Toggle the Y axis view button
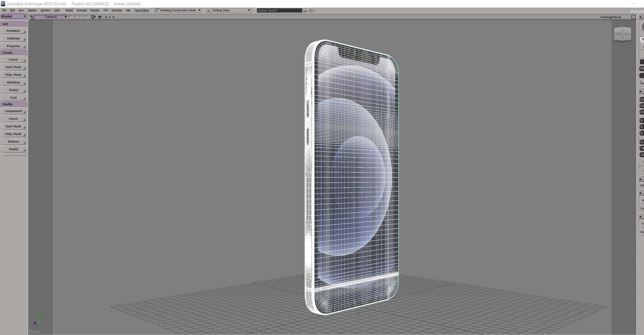Image resolution: width=644 pixels, height=335 pixels. click(x=110, y=17)
